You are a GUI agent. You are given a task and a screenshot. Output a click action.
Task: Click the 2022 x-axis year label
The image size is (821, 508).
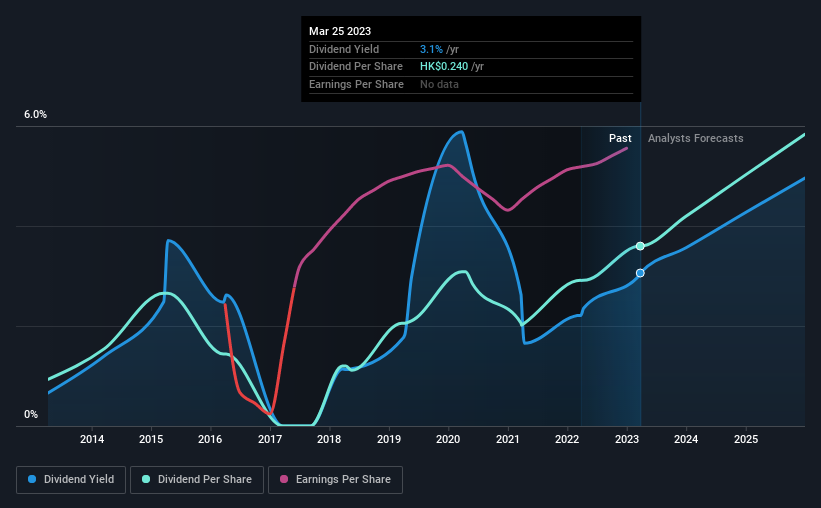tap(567, 439)
